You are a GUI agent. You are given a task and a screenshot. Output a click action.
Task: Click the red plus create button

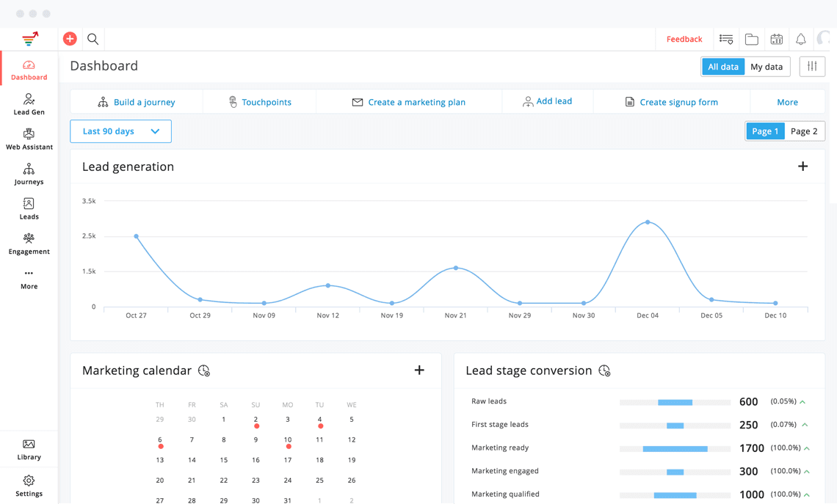(70, 39)
